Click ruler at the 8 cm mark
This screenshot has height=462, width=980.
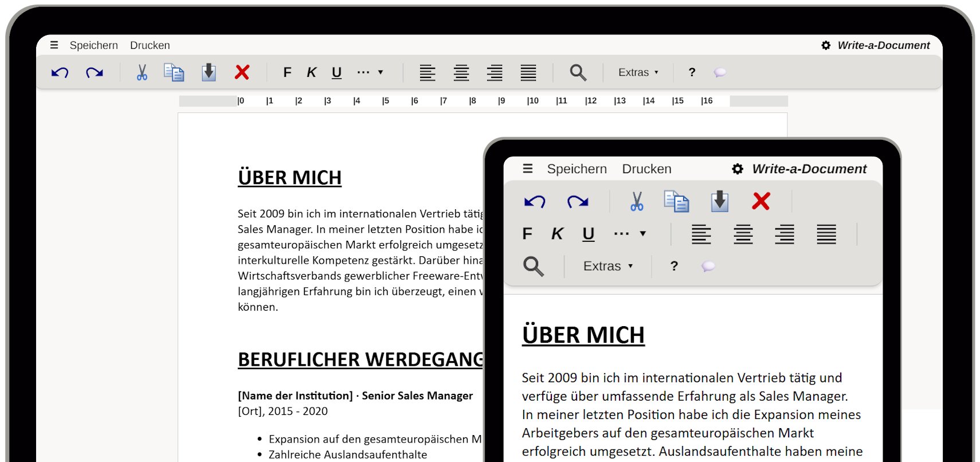pyautogui.click(x=473, y=101)
